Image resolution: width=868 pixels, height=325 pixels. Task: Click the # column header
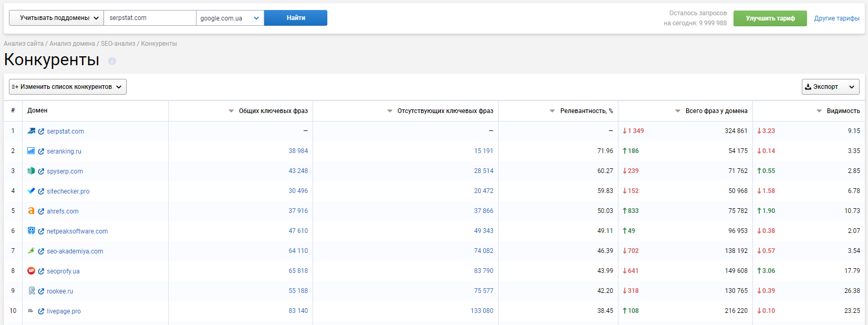[x=13, y=111]
